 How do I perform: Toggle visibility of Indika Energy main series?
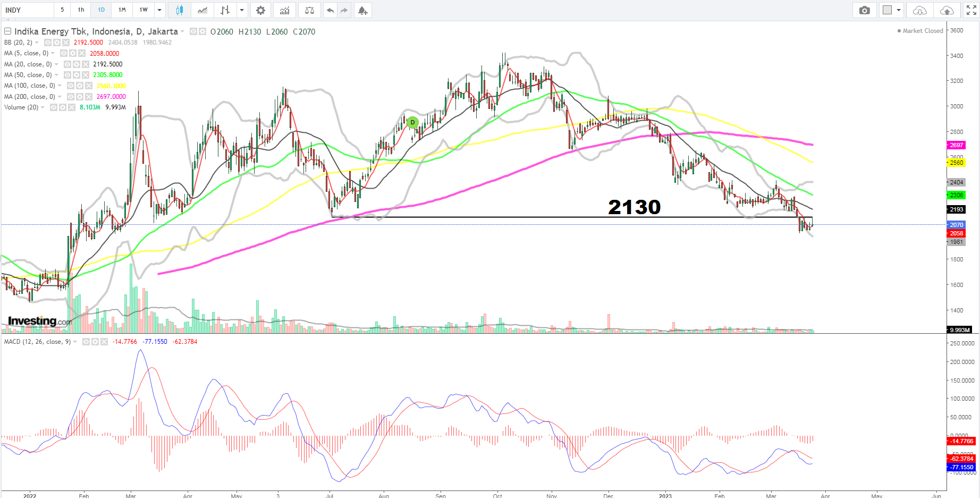(x=193, y=31)
